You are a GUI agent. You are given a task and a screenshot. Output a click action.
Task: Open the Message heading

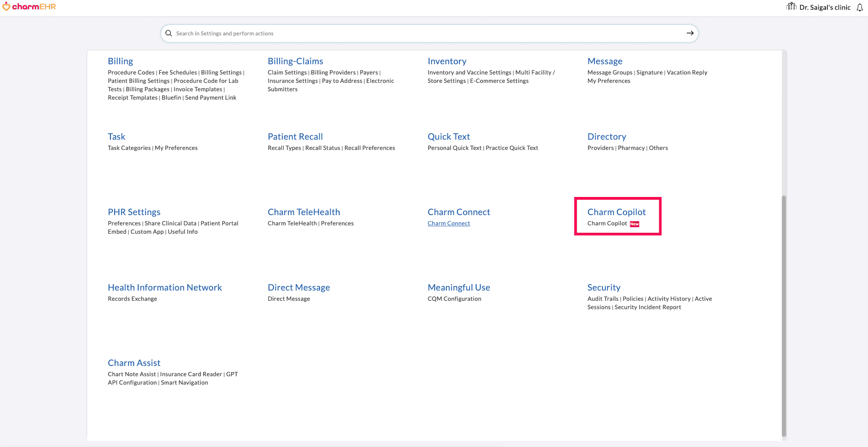605,61
